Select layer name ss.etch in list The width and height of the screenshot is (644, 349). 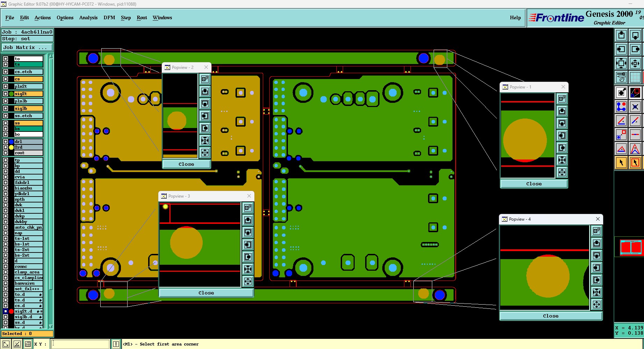28,116
